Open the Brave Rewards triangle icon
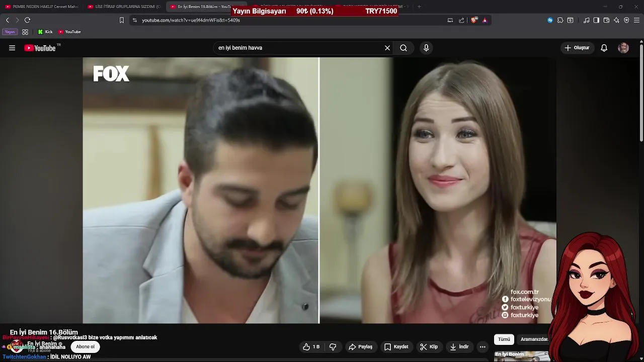The width and height of the screenshot is (644, 362). pos(485,20)
